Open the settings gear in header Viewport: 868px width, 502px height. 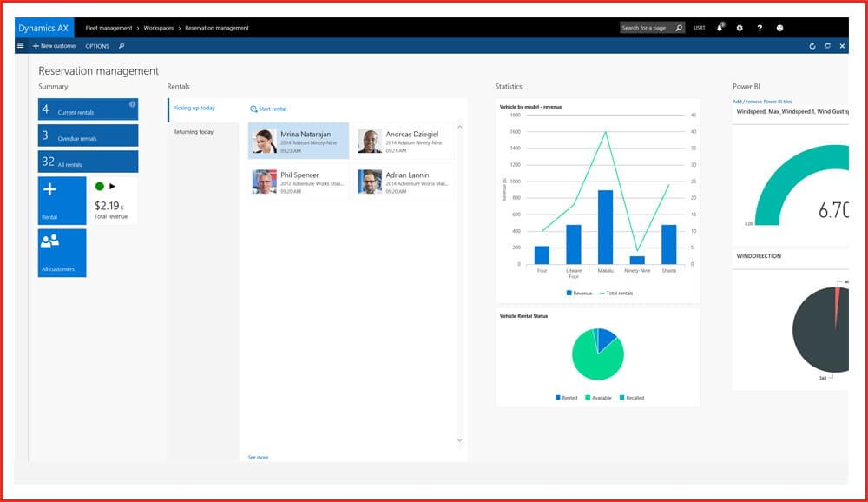point(740,28)
